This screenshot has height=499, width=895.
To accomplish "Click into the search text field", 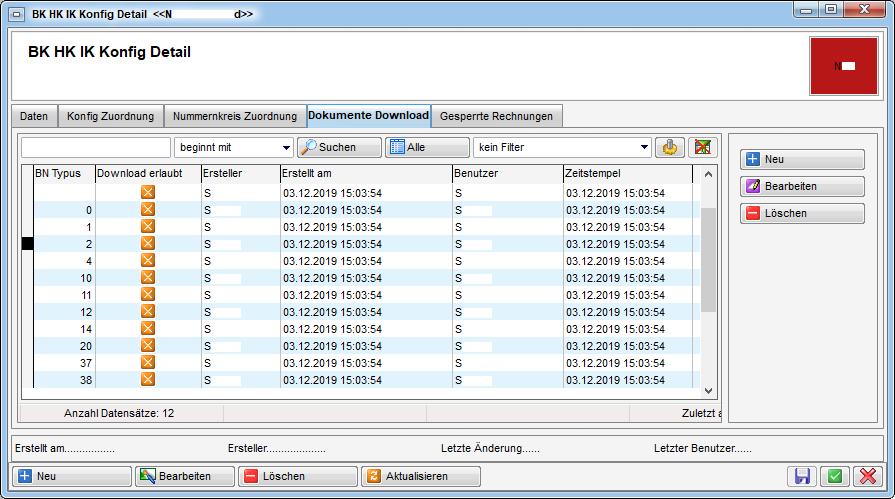I will (x=96, y=147).
